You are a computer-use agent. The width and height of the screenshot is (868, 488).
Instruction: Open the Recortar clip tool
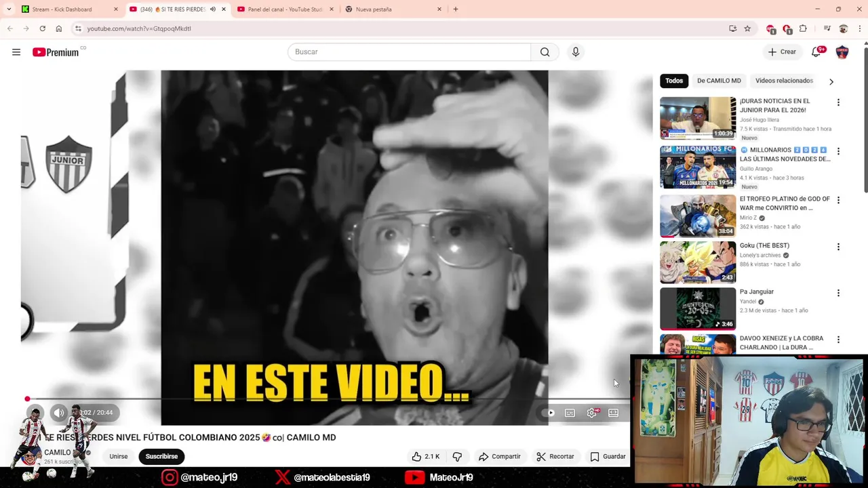555,457
